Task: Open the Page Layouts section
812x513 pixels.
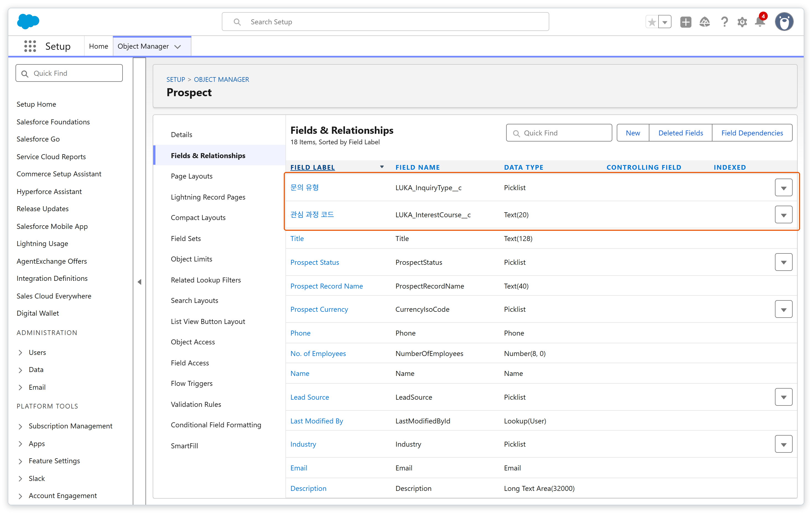Action: click(192, 176)
